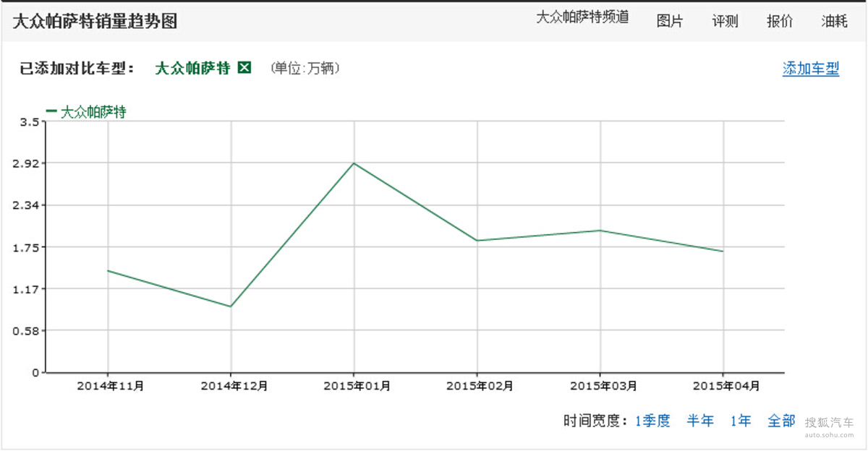Image resolution: width=868 pixels, height=451 pixels.
Task: Click the peak data point at 2015年01月
Action: coord(354,163)
